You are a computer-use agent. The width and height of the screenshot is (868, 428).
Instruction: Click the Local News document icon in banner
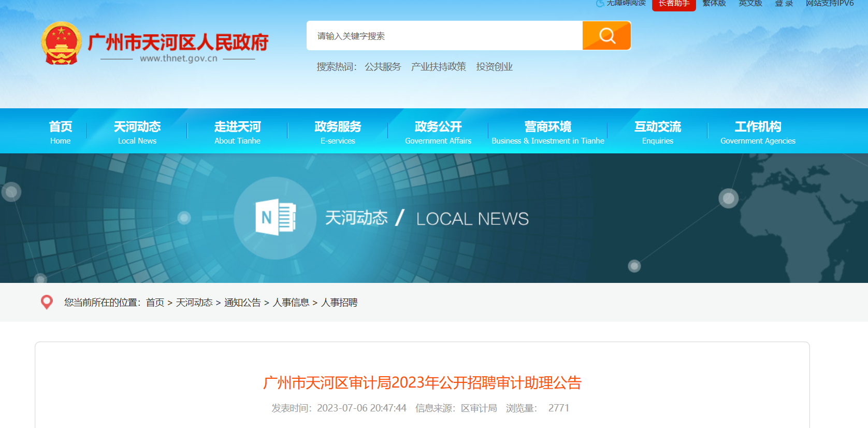point(275,218)
